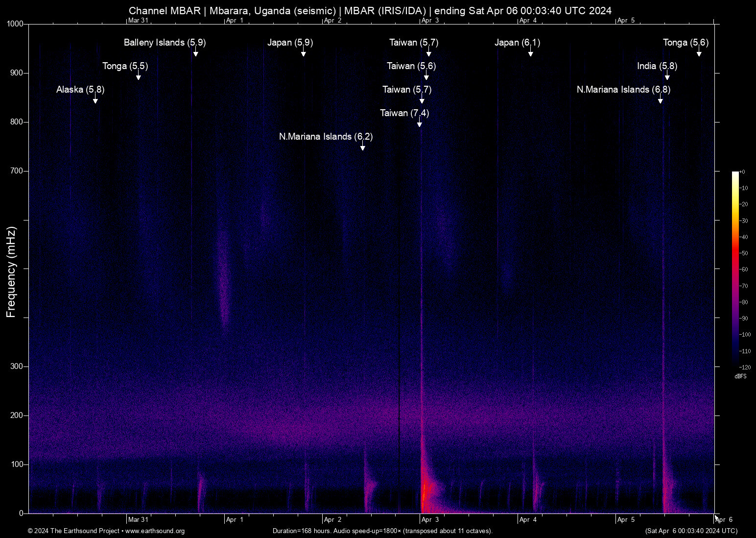
Task: Click the arrow marker under Alaska (5.8)
Action: (x=95, y=100)
